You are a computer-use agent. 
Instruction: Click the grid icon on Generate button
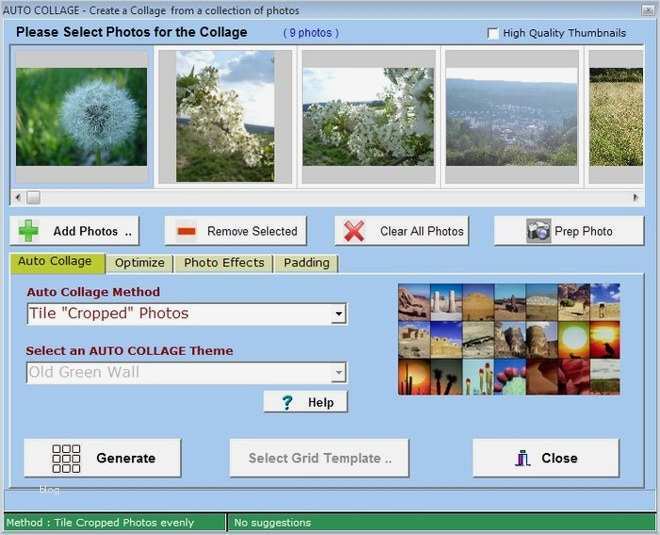point(66,458)
